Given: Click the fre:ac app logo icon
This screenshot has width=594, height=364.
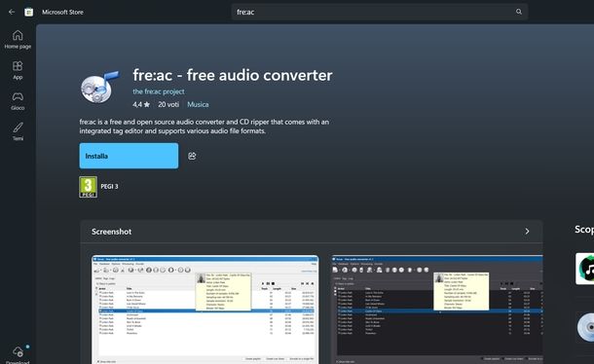Looking at the screenshot, I should pyautogui.click(x=100, y=87).
